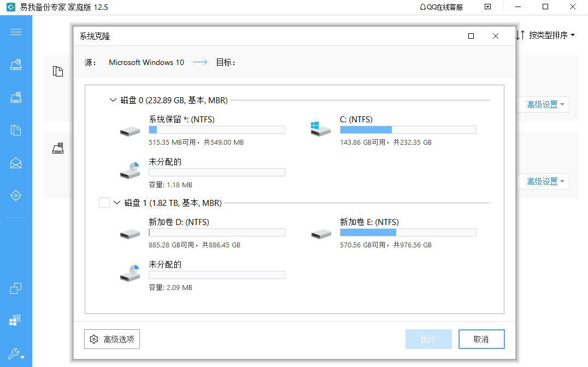Screen dimensions: 588x367
Task: Click QQ在线客服 in the title bar
Action: coord(440,7)
